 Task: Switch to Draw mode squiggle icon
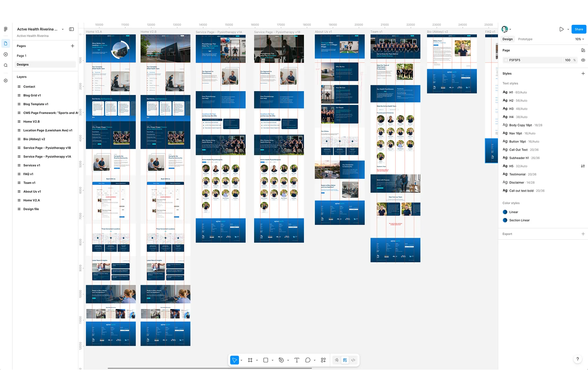[x=337, y=360]
